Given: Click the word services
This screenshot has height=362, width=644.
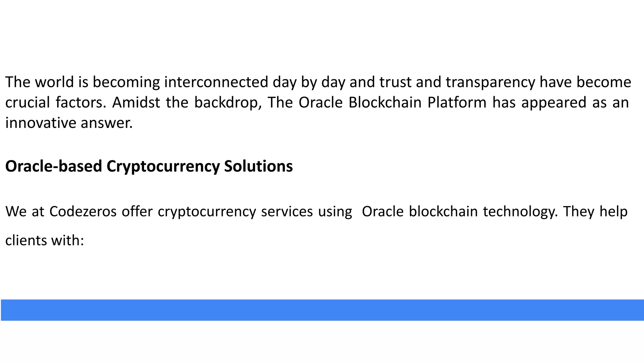Looking at the screenshot, I should click(x=287, y=211).
